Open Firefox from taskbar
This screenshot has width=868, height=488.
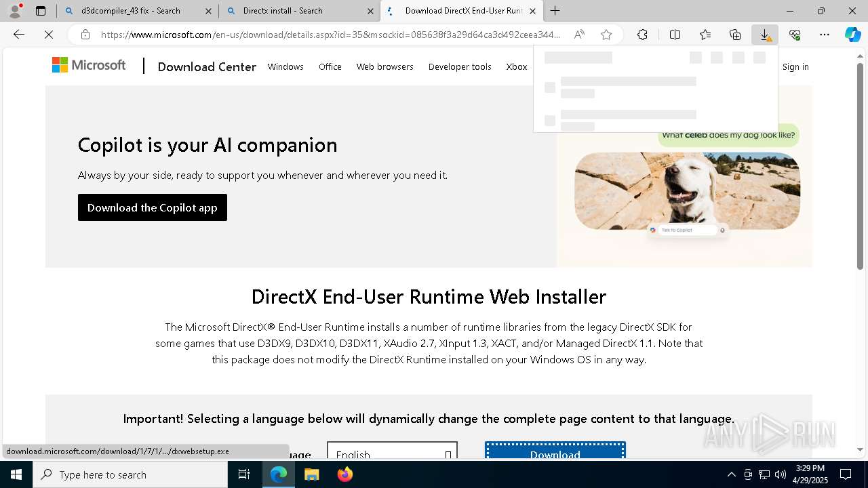(x=344, y=474)
